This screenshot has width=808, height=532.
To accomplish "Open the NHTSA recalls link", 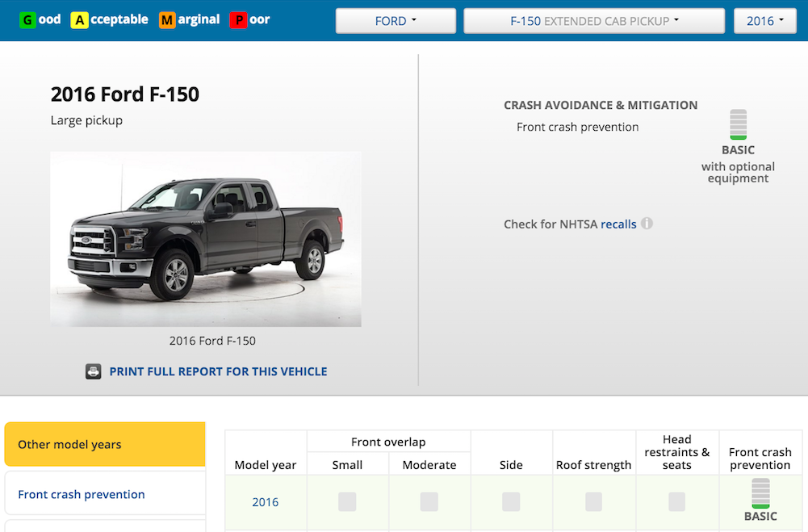I will (x=618, y=224).
